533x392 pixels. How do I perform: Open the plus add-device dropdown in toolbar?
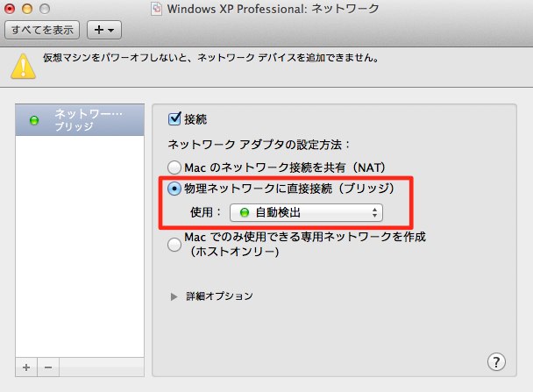(x=104, y=30)
